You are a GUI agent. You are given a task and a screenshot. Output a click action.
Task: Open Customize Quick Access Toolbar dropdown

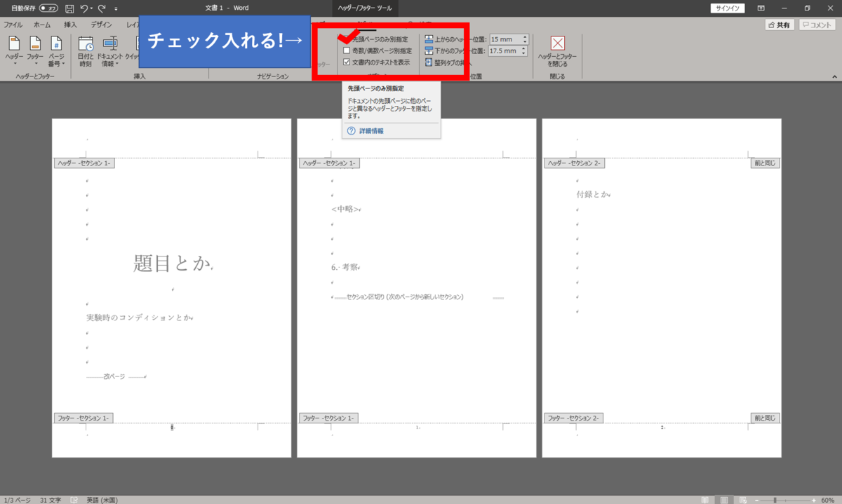point(116,8)
